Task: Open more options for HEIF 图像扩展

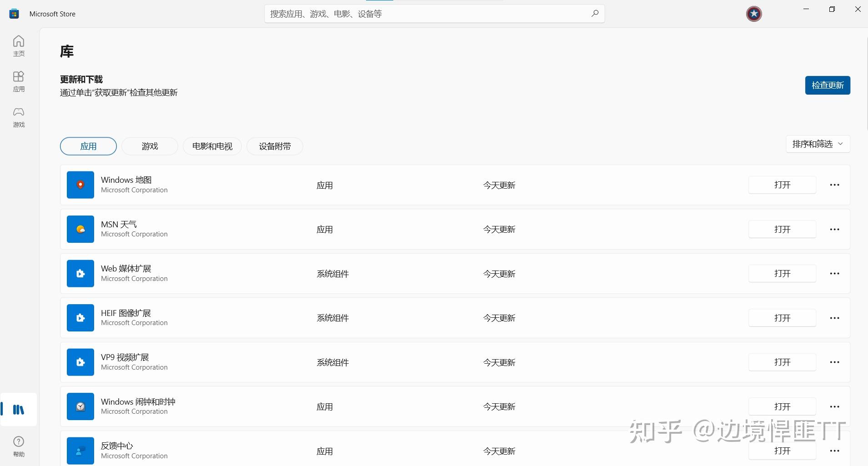Action: click(x=834, y=318)
